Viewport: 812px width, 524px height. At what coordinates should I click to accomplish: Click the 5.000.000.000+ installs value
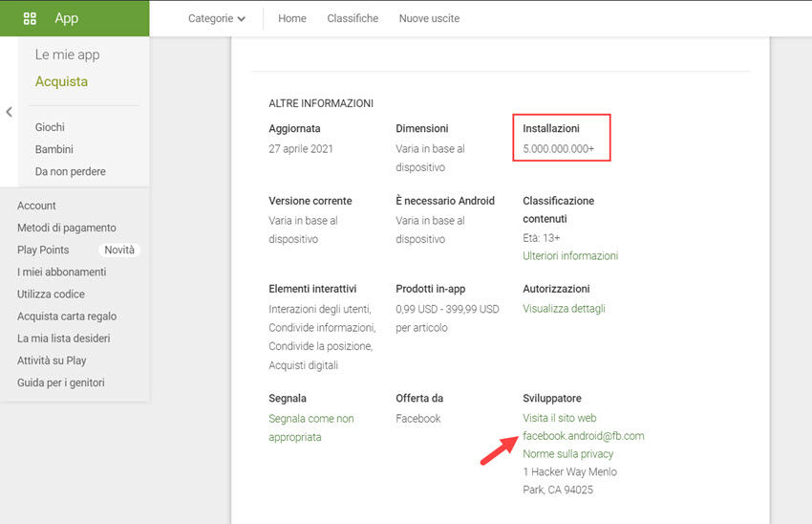(558, 149)
